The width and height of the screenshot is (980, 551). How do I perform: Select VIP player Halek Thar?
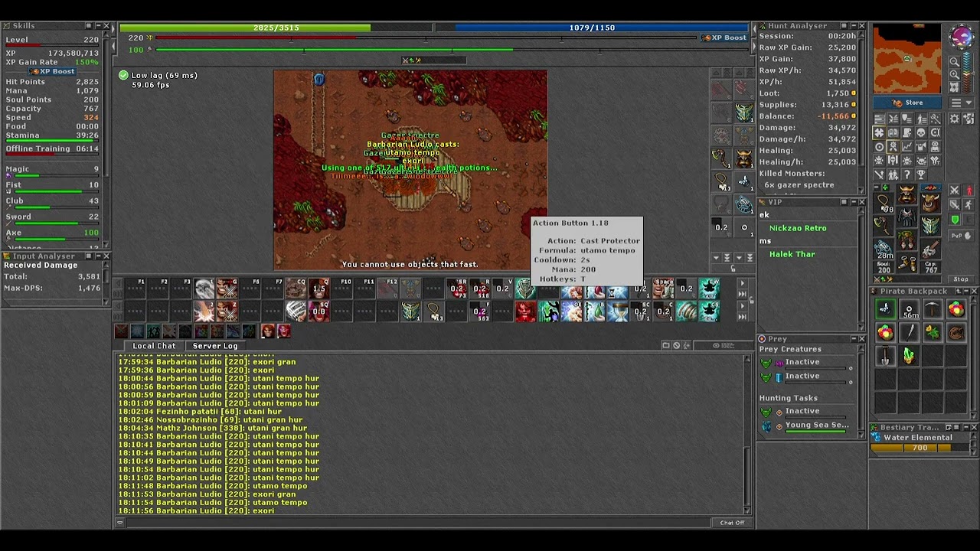point(792,254)
